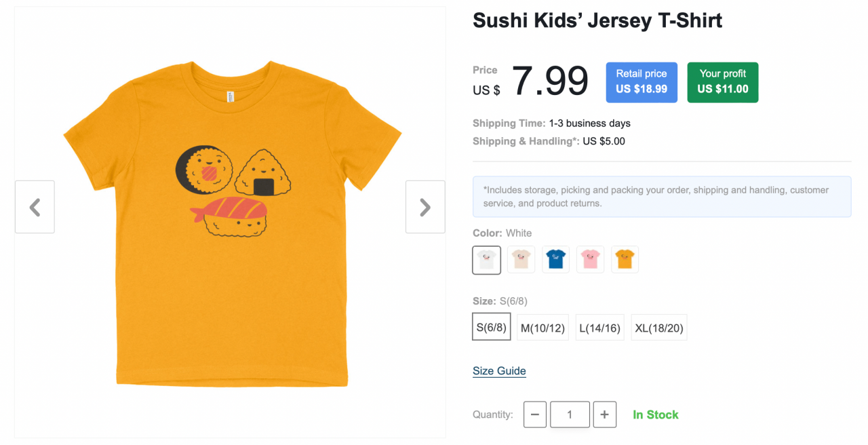Choose the M(10/12) size
This screenshot has width=868, height=445.
point(542,326)
